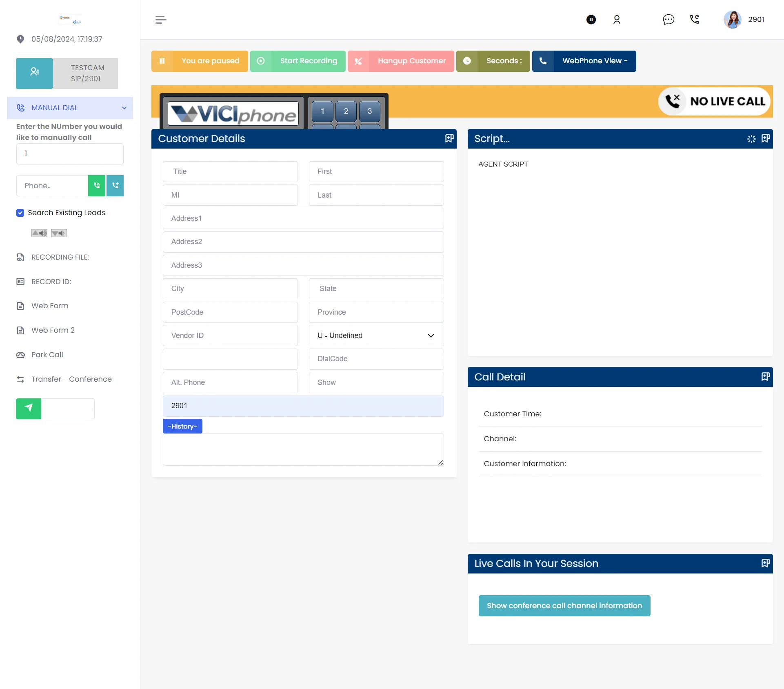Uncheck Search Existing Leads checkbox
The width and height of the screenshot is (784, 689).
pyautogui.click(x=20, y=213)
